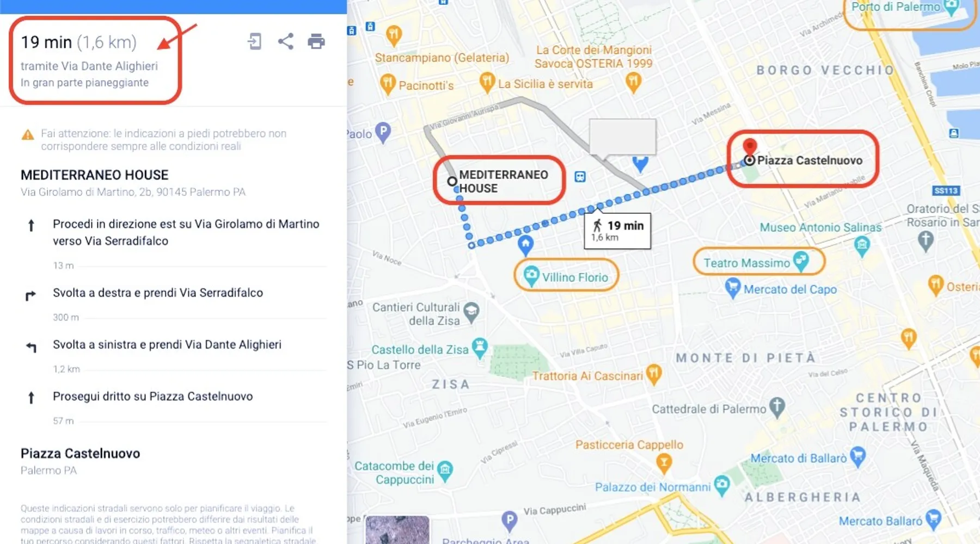Image resolution: width=980 pixels, height=544 pixels.
Task: Click the Piazza Castelnuovo destination heading
Action: click(81, 454)
